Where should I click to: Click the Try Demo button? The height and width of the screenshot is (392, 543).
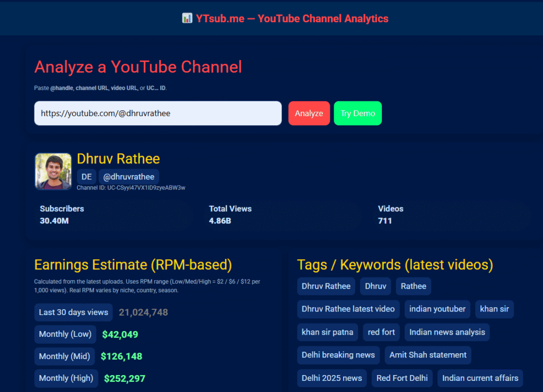[x=357, y=113]
